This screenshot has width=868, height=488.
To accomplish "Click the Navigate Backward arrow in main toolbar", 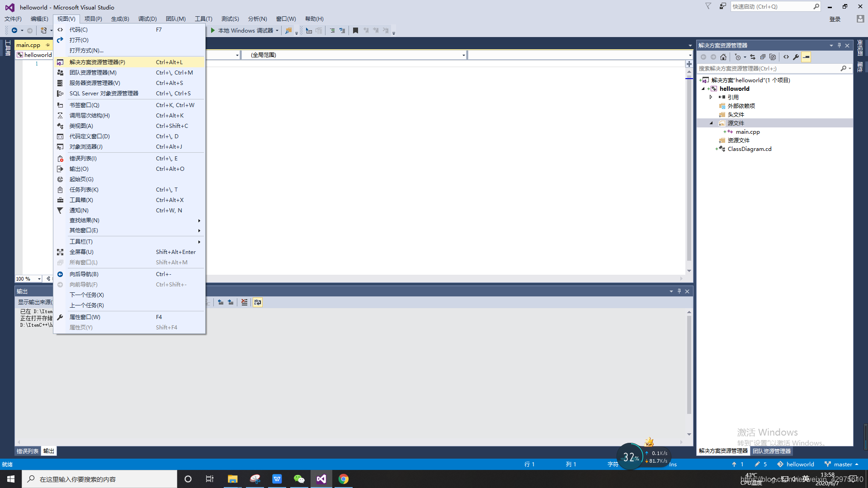I will [14, 30].
